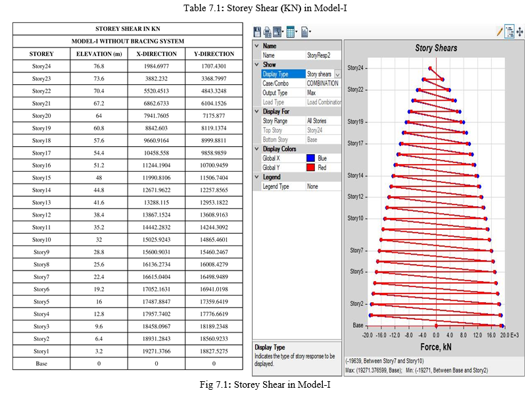Select the Story Range property label

coord(275,121)
